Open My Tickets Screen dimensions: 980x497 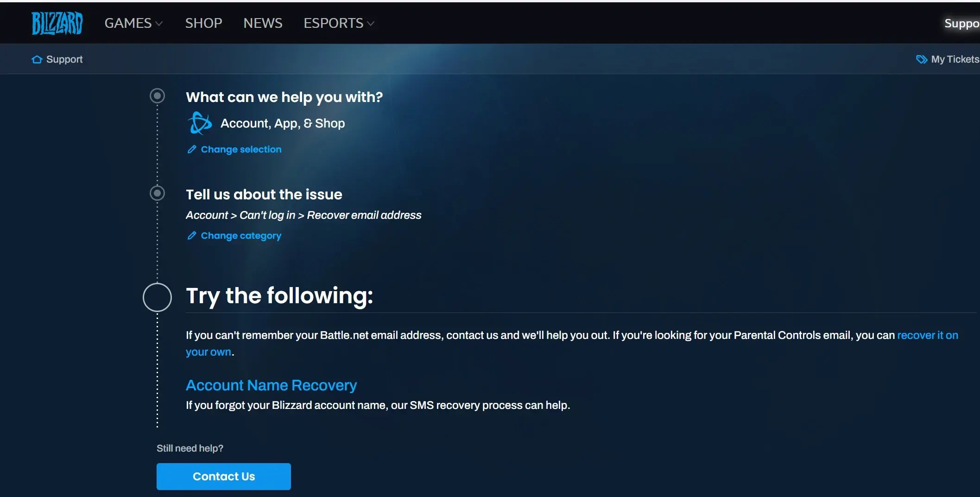tap(955, 59)
